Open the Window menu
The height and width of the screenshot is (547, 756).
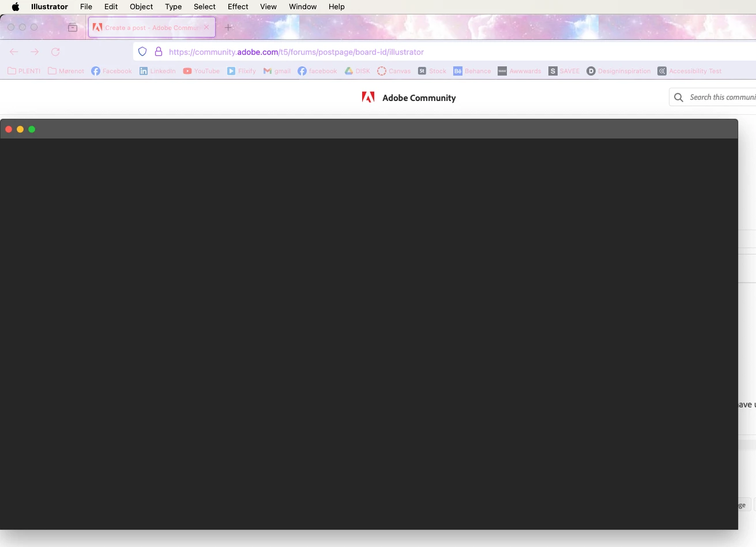(x=303, y=7)
